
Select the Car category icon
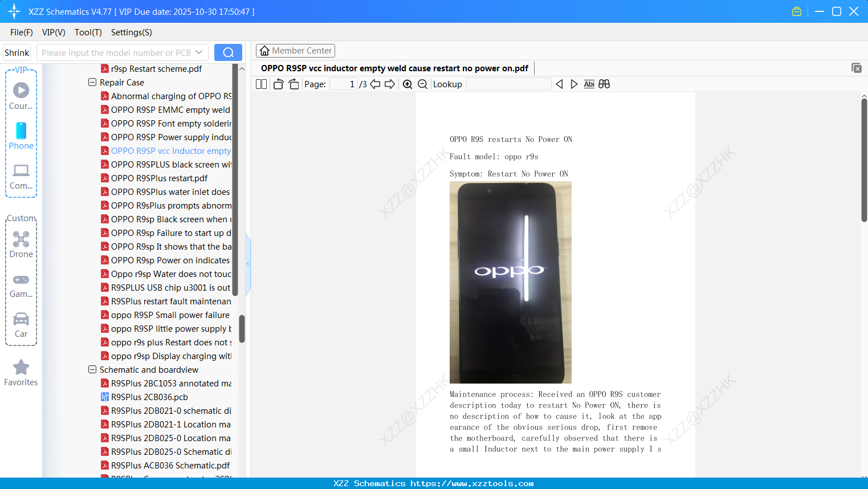[21, 325]
